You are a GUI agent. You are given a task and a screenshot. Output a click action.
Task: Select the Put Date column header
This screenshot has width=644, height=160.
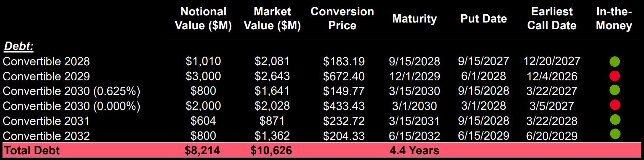484,19
